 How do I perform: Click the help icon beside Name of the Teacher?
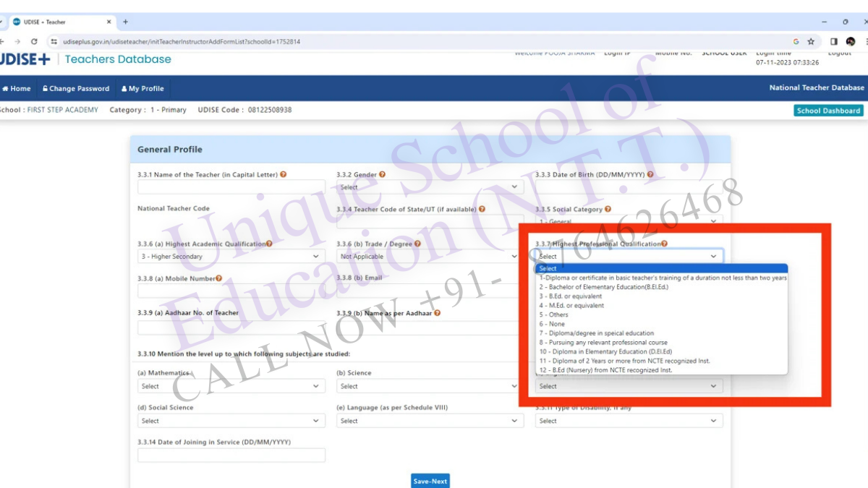(x=284, y=174)
